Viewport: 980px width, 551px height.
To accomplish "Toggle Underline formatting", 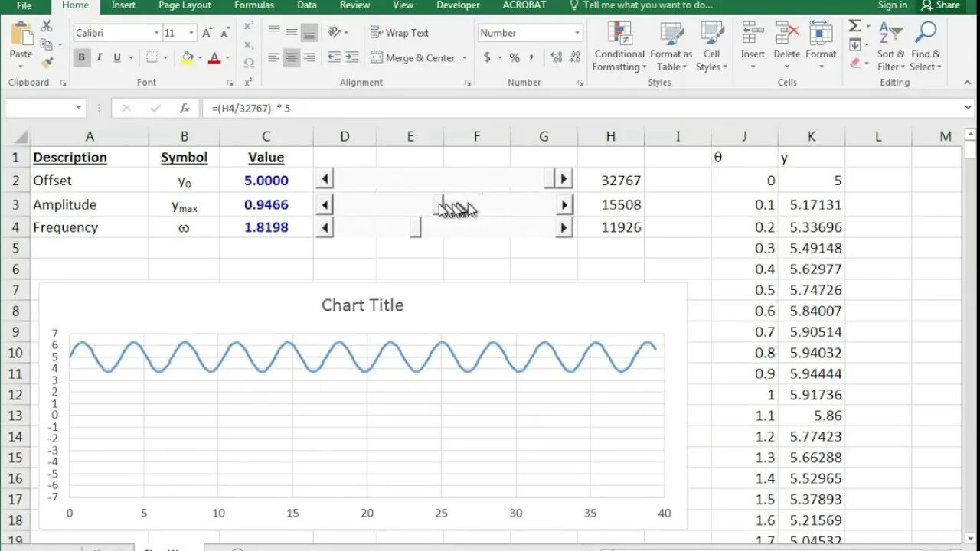I will coord(117,57).
